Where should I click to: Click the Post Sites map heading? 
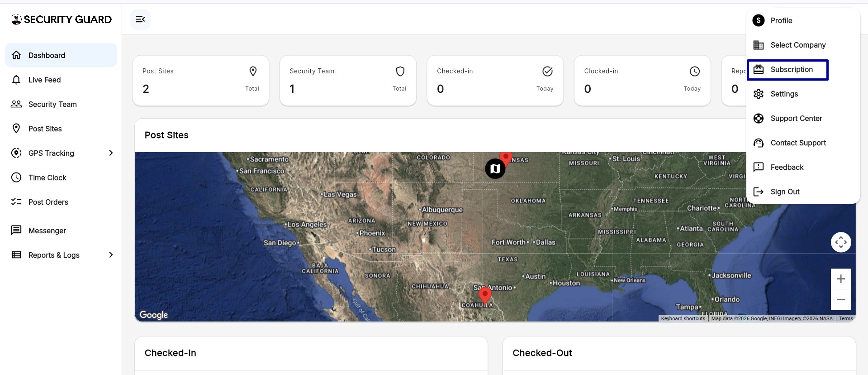(166, 135)
